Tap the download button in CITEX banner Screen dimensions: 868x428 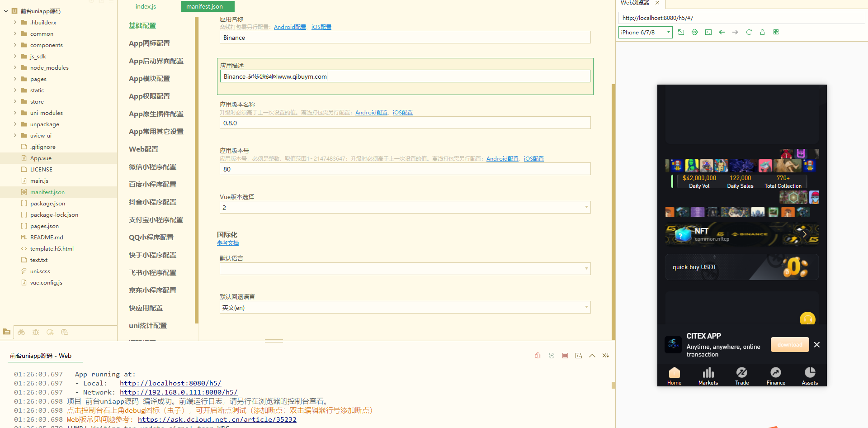pos(790,345)
